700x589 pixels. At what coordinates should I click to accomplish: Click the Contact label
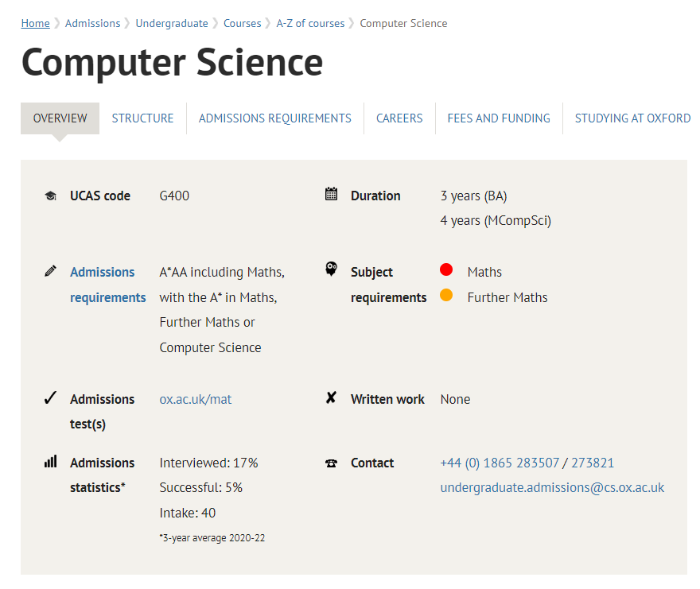click(372, 463)
